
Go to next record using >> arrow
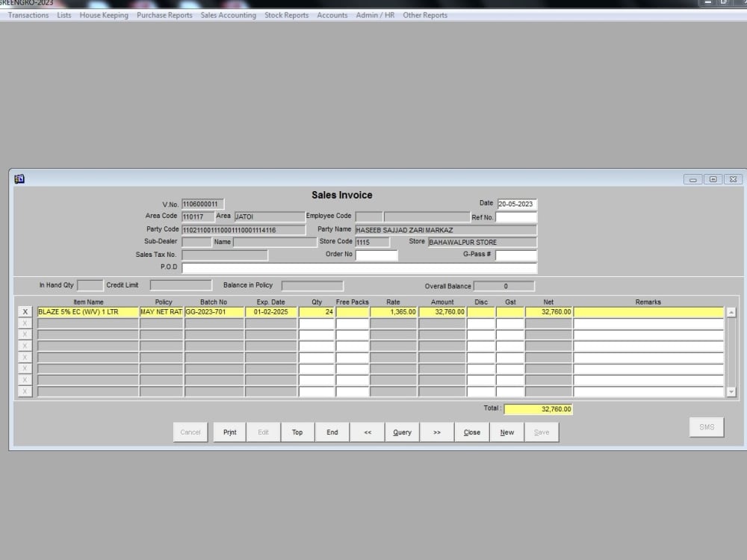pyautogui.click(x=437, y=432)
